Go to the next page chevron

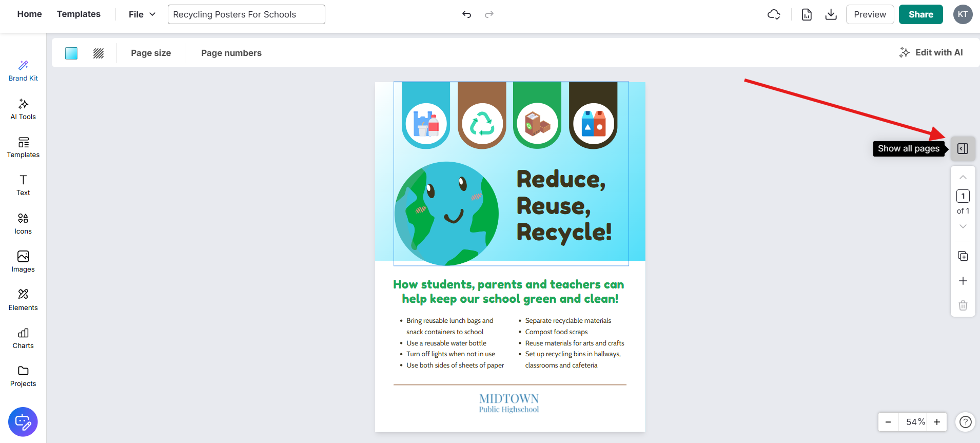pos(963,226)
